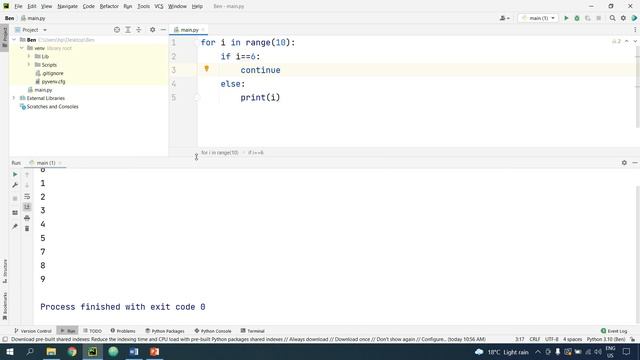Viewport: 640px width, 360px height.
Task: Toggle Scroll to End in Run console
Action: click(27, 207)
